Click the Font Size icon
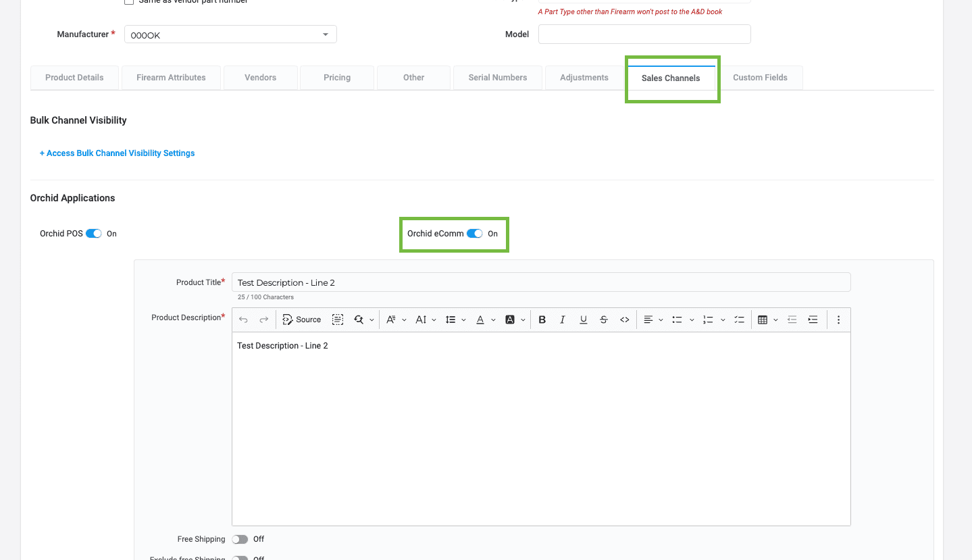972x560 pixels. coord(421,320)
